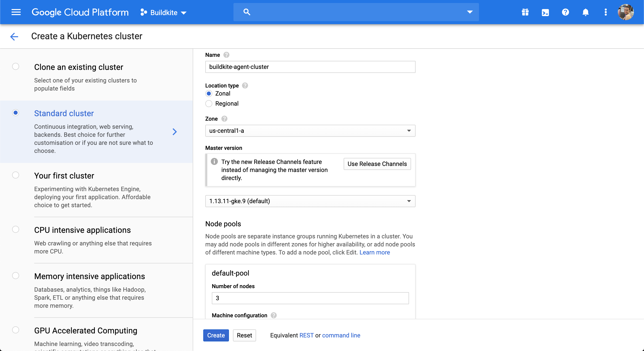Select the Zonal location type
Viewport: 644px width, 351px height.
click(x=209, y=94)
